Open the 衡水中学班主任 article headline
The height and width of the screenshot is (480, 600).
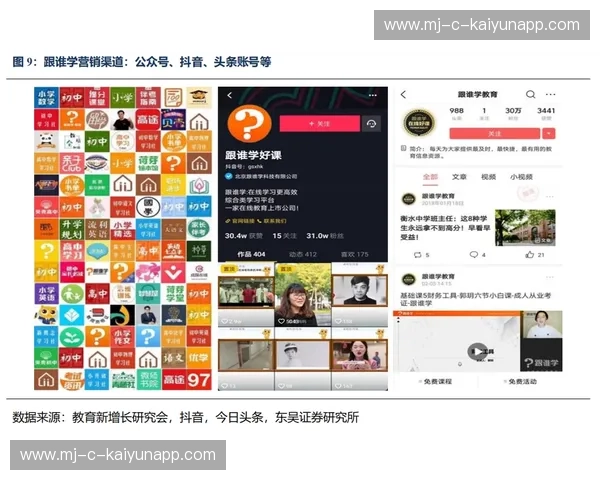[x=445, y=228]
